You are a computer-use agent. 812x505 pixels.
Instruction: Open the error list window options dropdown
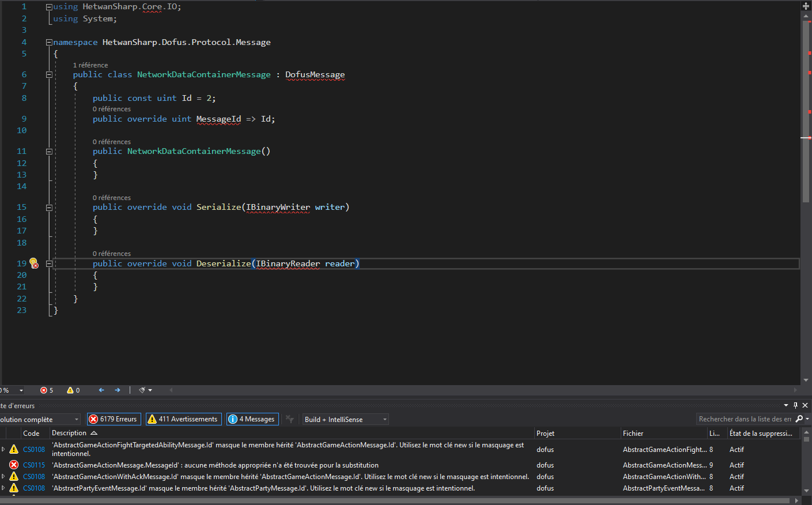[x=786, y=405]
